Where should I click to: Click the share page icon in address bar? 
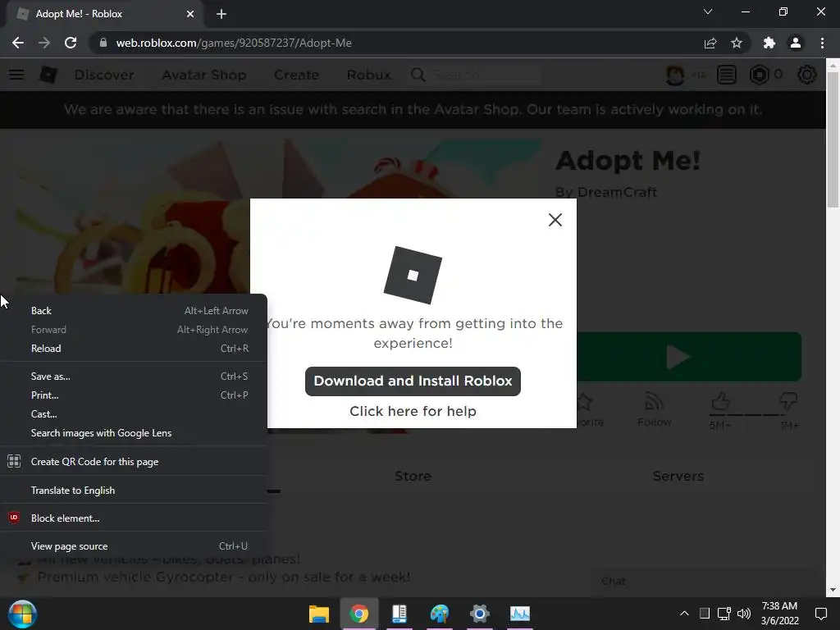pyautogui.click(x=710, y=43)
